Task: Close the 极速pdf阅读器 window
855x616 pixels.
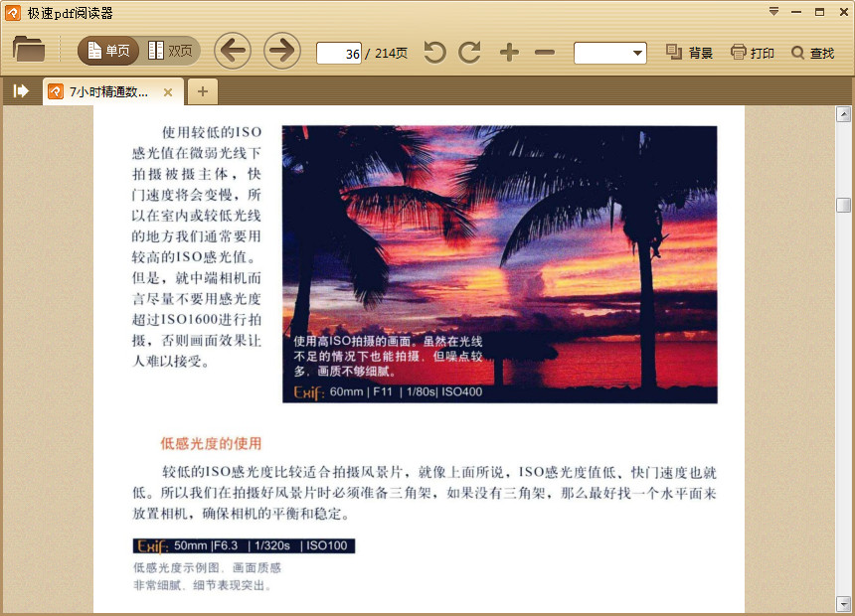Action: (x=843, y=12)
